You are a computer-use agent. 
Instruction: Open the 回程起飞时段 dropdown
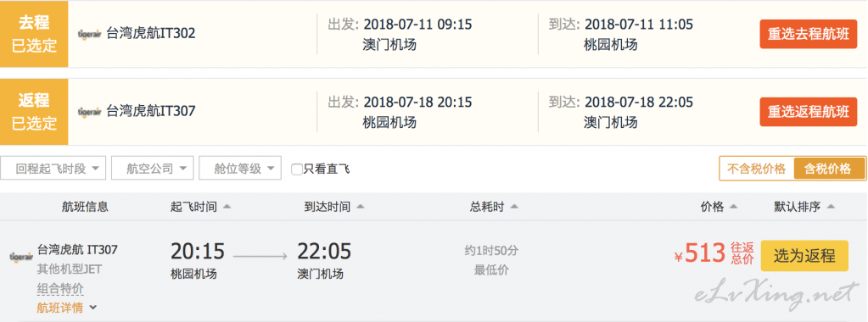53,168
